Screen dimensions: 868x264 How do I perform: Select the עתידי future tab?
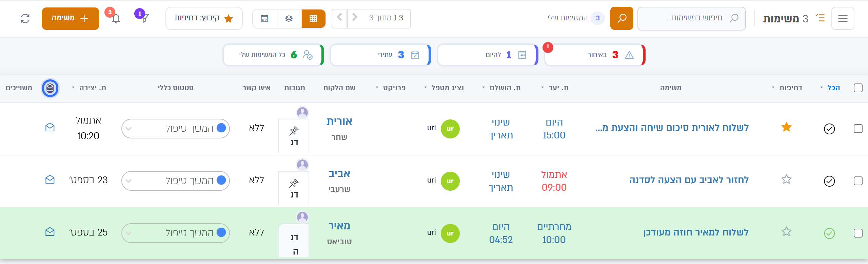[x=380, y=55]
